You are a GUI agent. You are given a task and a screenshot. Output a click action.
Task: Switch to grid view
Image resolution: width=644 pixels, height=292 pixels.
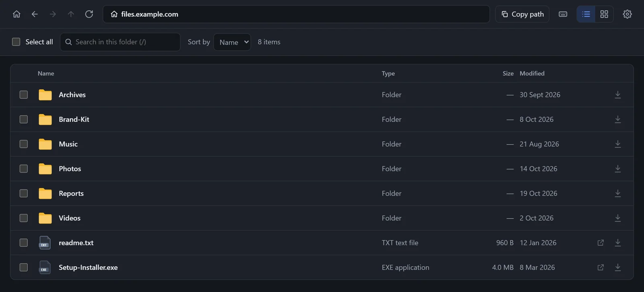click(x=604, y=14)
